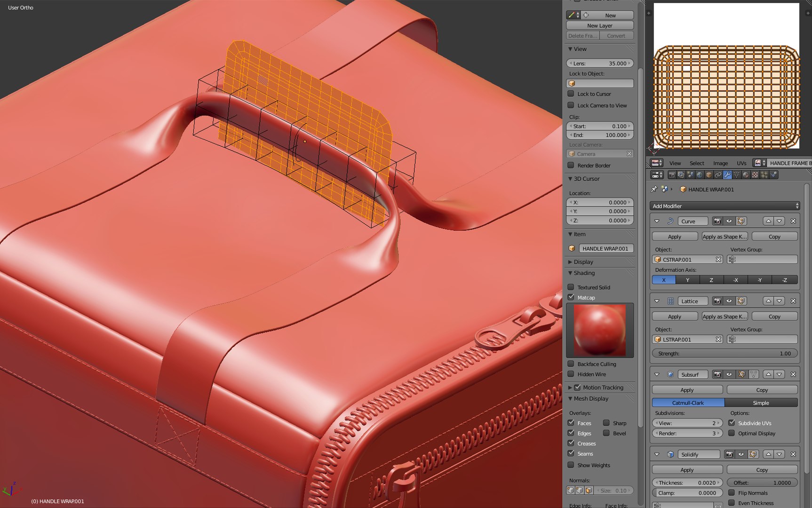Clear the local Camera field

(x=629, y=154)
